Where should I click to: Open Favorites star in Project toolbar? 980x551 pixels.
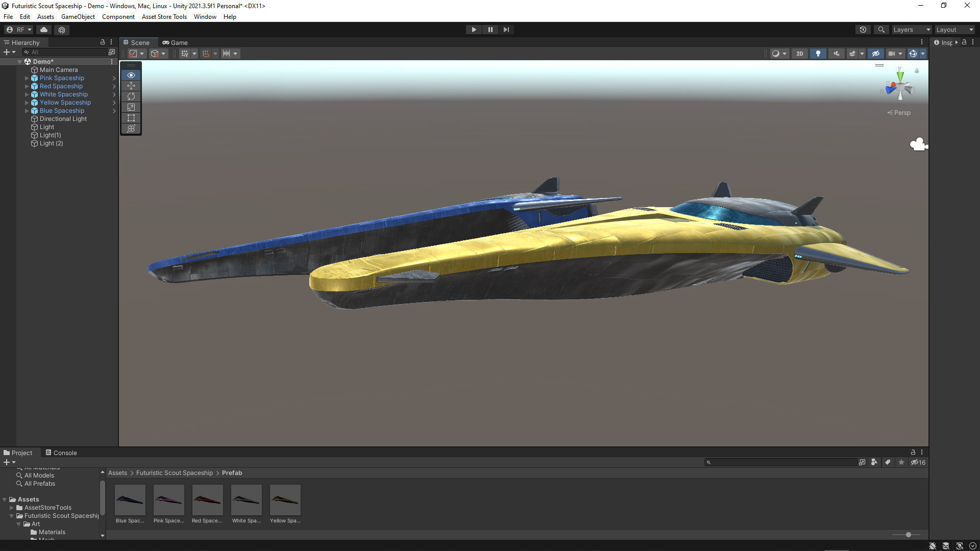coord(901,462)
